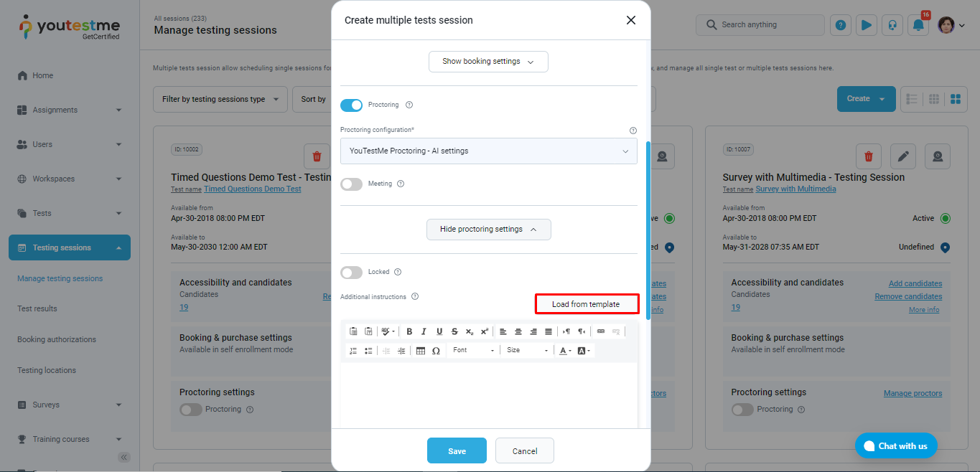Click the Search anything field
Image resolution: width=980 pixels, height=472 pixels.
760,25
